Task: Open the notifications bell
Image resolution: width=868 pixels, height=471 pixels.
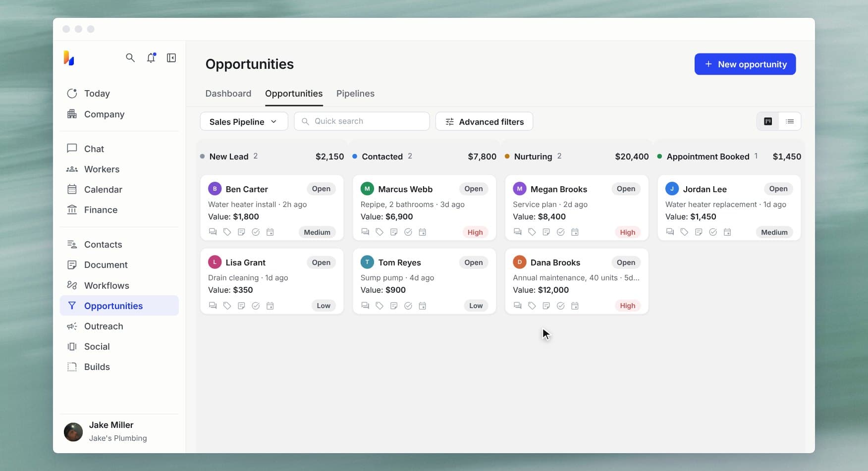Action: point(151,58)
